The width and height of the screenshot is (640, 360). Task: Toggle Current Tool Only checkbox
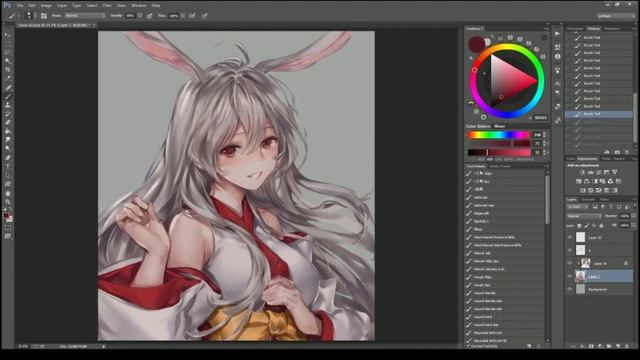click(x=469, y=346)
